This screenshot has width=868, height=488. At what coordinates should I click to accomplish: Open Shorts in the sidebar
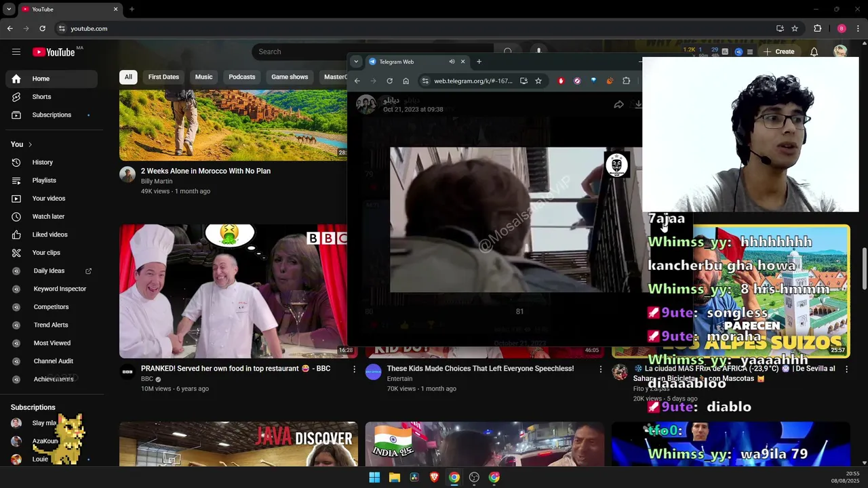(x=52, y=97)
